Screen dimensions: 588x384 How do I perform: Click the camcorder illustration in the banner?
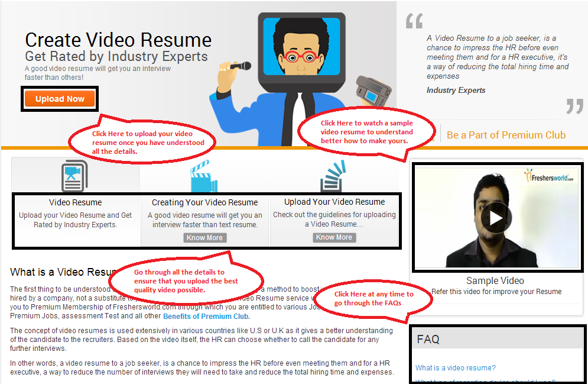(373, 92)
